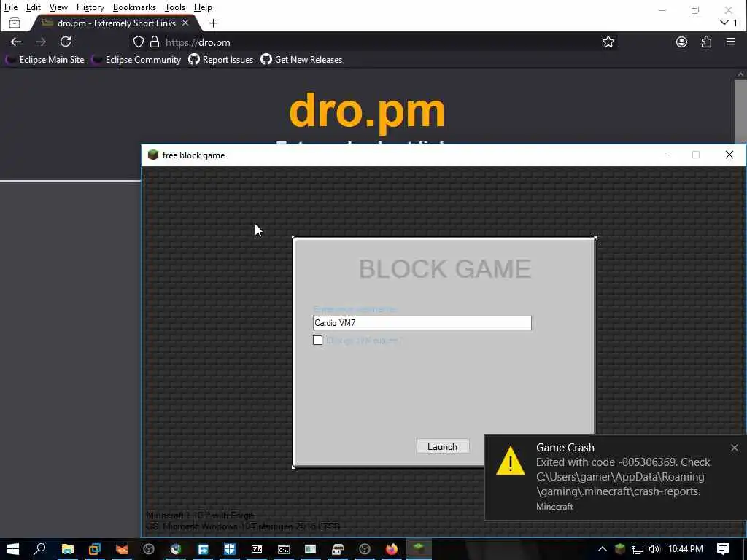
Task: Click the Minecraft block tray icon
Action: [620, 549]
